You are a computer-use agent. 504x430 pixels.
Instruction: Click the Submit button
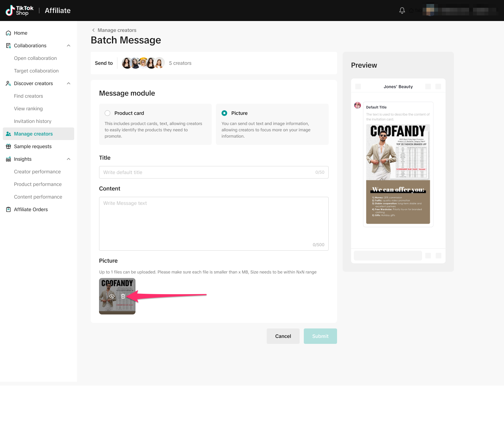pos(320,336)
